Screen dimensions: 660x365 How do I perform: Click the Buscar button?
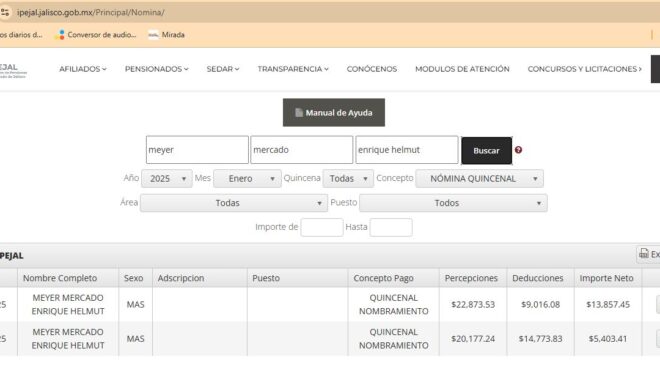click(x=487, y=150)
